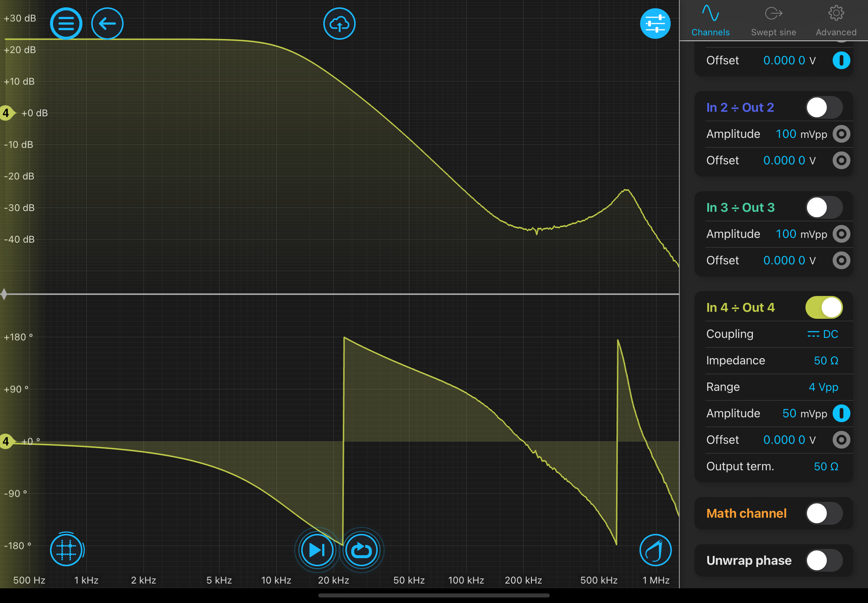The width and height of the screenshot is (868, 603).
Task: Toggle In 2 Offset output indicator
Action: coord(841,161)
